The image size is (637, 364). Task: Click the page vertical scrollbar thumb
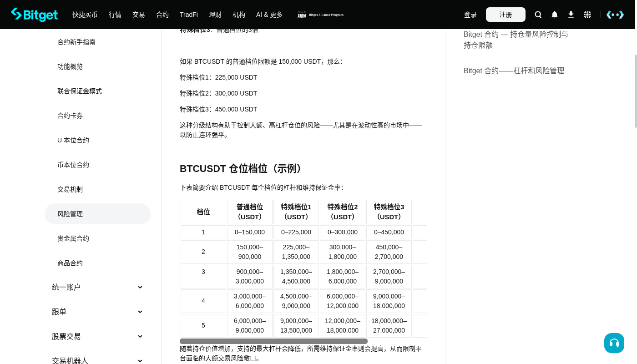tap(636, 91)
